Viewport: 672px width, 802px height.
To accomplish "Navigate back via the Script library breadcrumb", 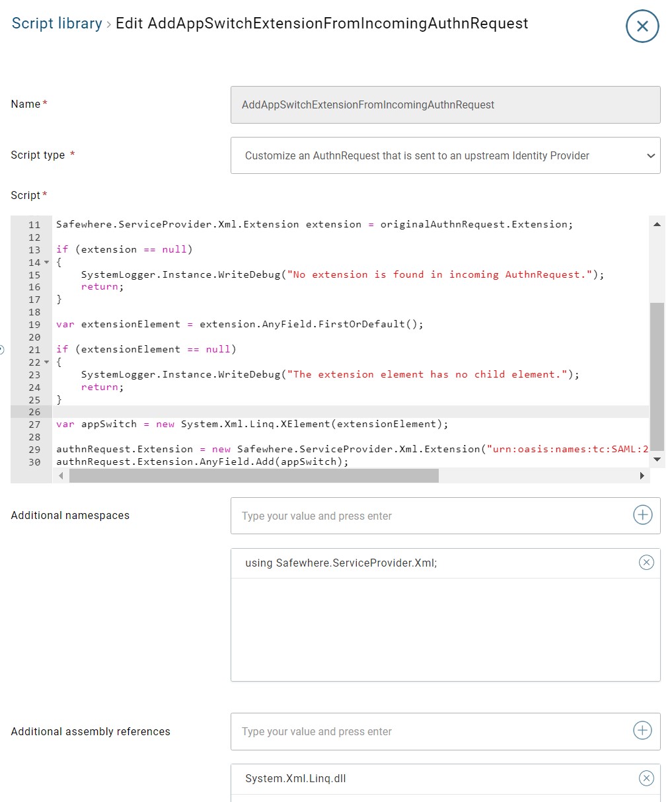I will (56, 23).
